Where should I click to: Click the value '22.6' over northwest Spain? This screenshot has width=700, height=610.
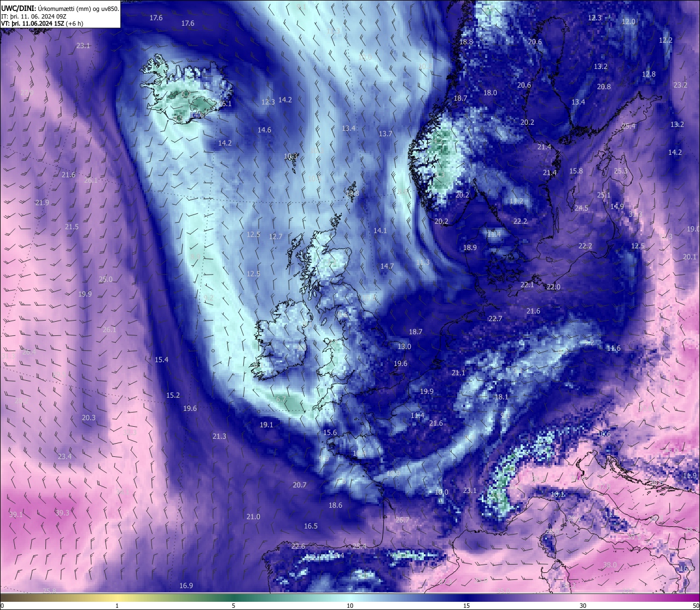coord(298,547)
